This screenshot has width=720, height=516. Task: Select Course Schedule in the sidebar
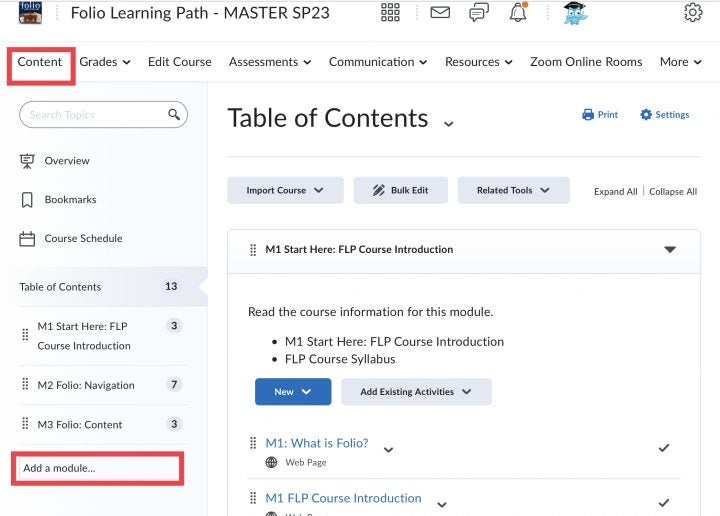click(84, 239)
